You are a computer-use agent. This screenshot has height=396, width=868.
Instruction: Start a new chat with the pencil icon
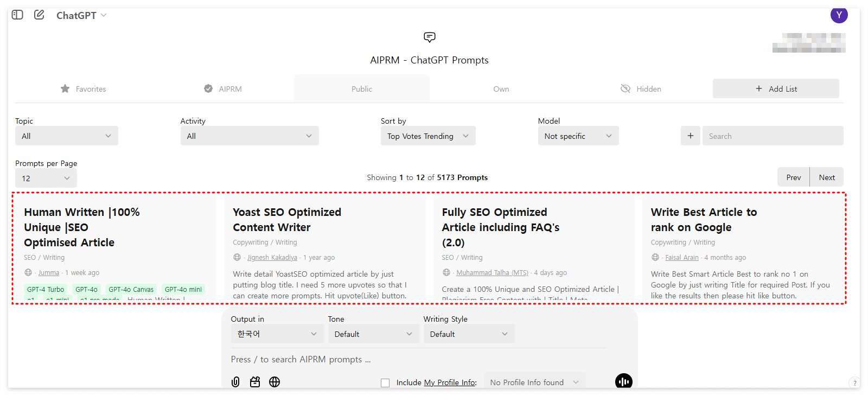pos(39,15)
